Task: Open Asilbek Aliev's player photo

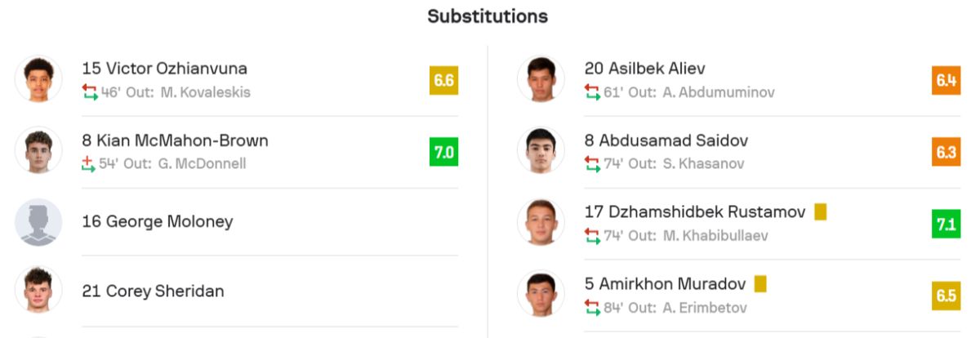Action: click(541, 79)
